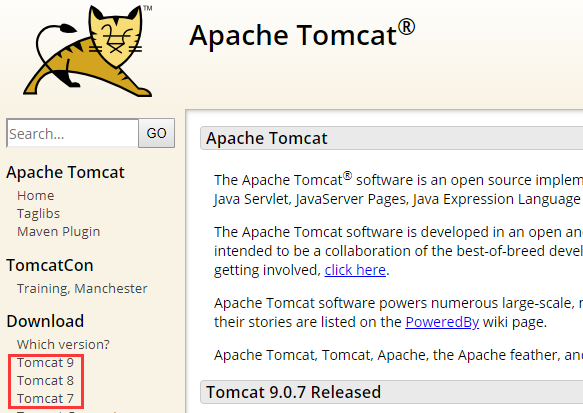
Task: Open the Home sidebar link
Action: point(36,196)
